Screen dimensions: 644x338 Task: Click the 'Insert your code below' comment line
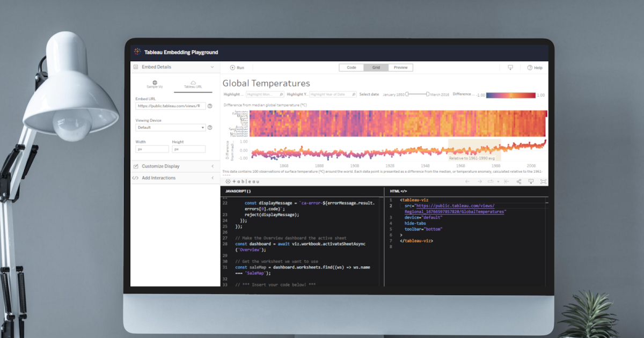tap(275, 284)
